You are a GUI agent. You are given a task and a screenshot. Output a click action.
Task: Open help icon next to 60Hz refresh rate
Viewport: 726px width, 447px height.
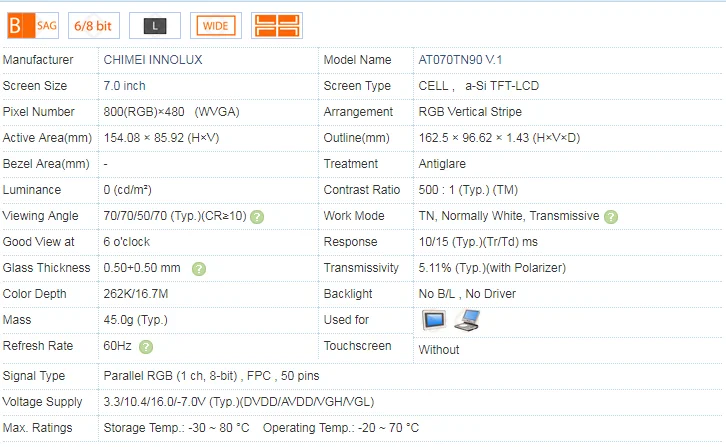[146, 346]
